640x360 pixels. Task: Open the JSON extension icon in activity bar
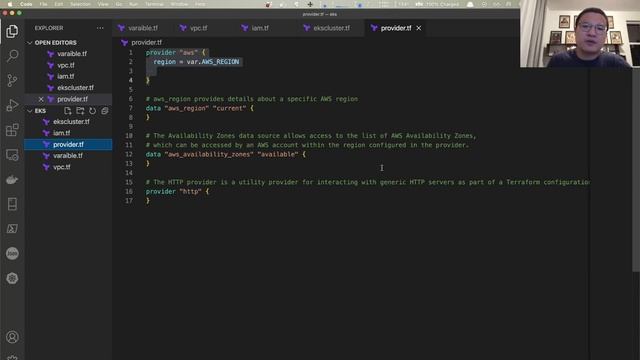[x=12, y=253]
